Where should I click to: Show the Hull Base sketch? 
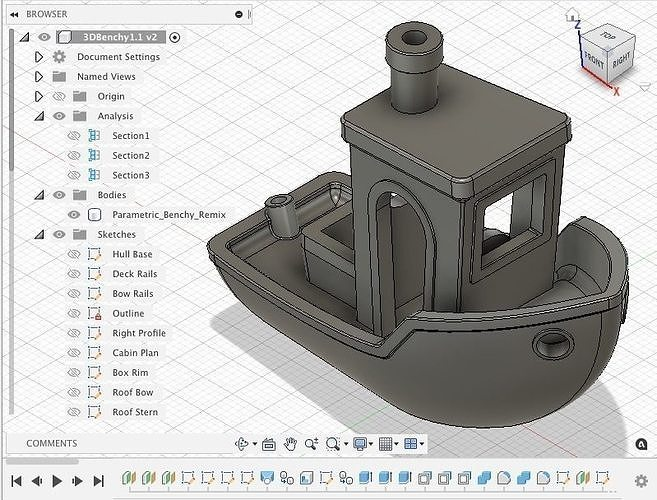pyautogui.click(x=74, y=254)
